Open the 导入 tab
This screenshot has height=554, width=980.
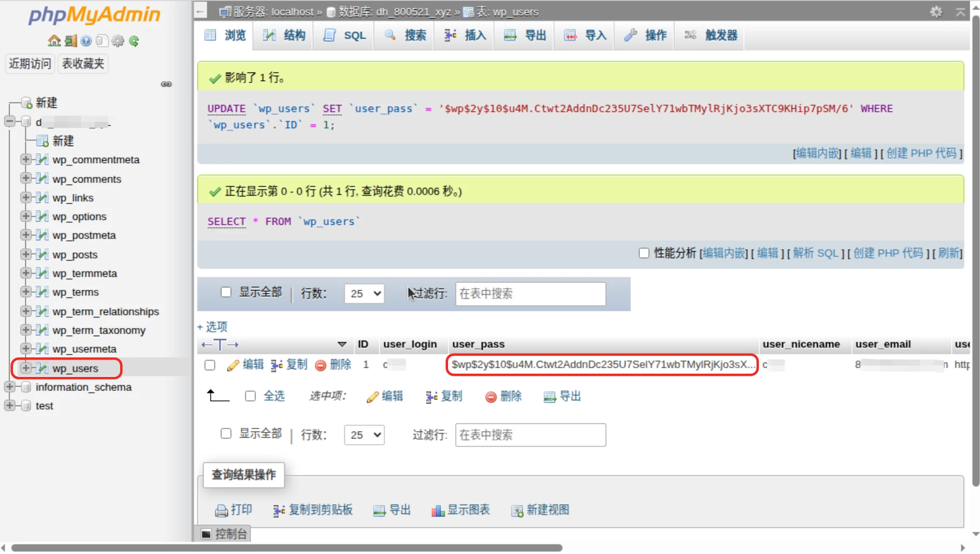pyautogui.click(x=584, y=36)
